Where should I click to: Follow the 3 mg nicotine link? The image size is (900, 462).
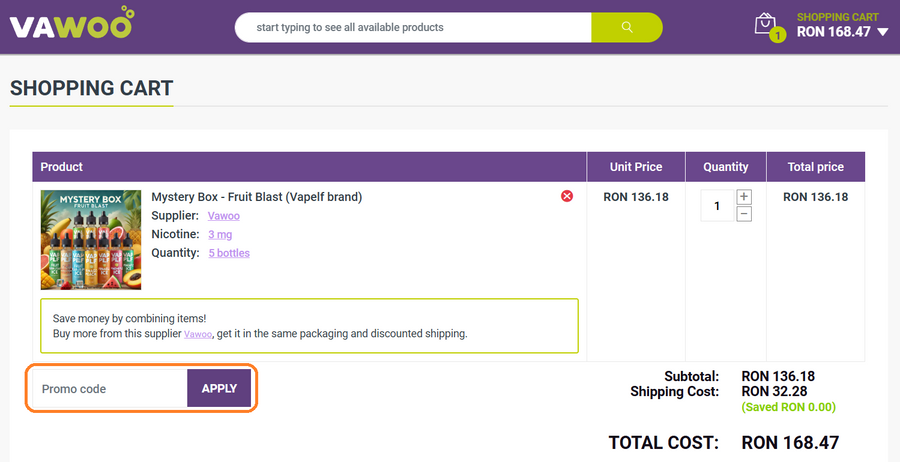click(x=220, y=234)
